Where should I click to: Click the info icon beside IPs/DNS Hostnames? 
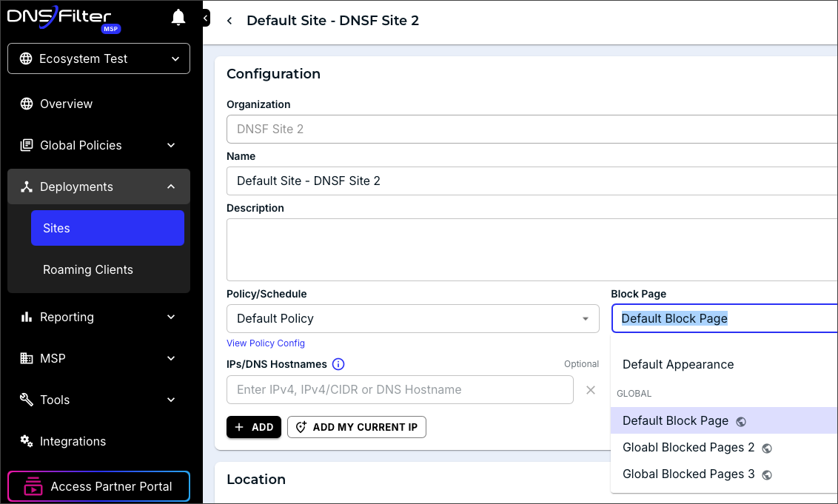[x=338, y=364]
